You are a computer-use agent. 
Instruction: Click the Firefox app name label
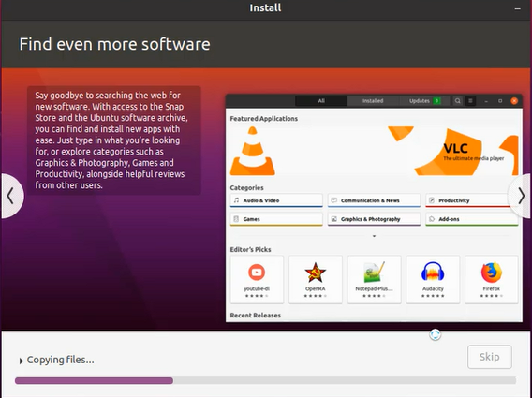(492, 288)
